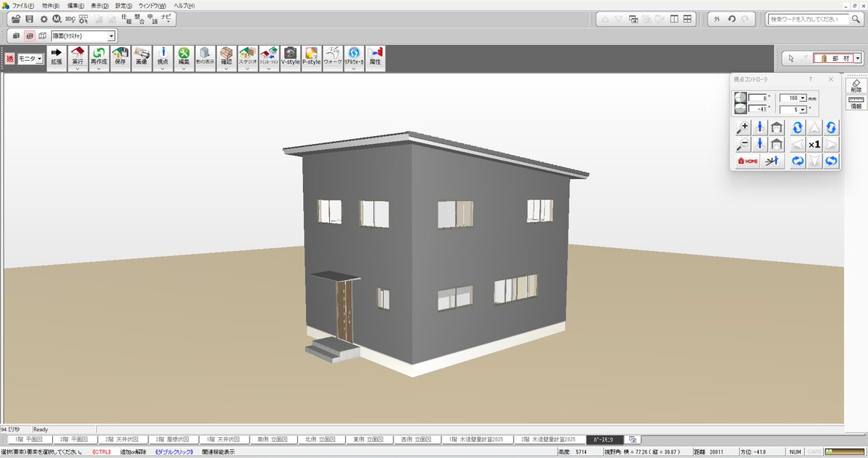Expand the arrow under リアルウォーカー
Viewport: 868px width, 458px height.
click(354, 69)
